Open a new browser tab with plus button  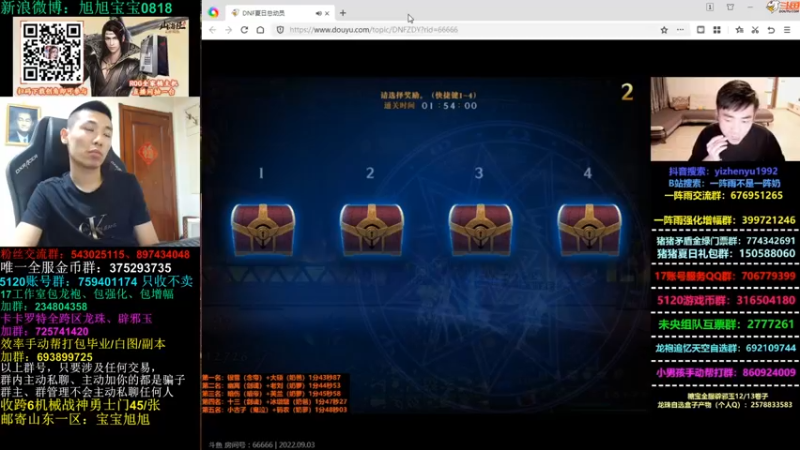click(343, 13)
